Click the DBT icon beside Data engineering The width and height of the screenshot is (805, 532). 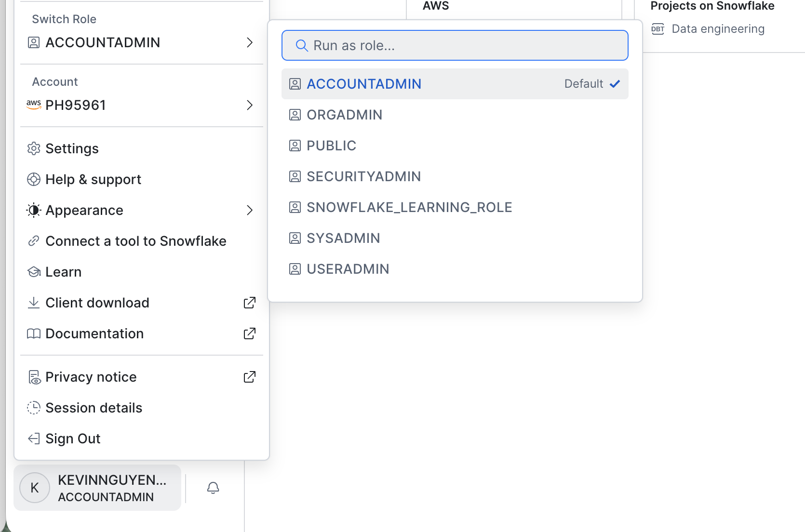tap(658, 29)
